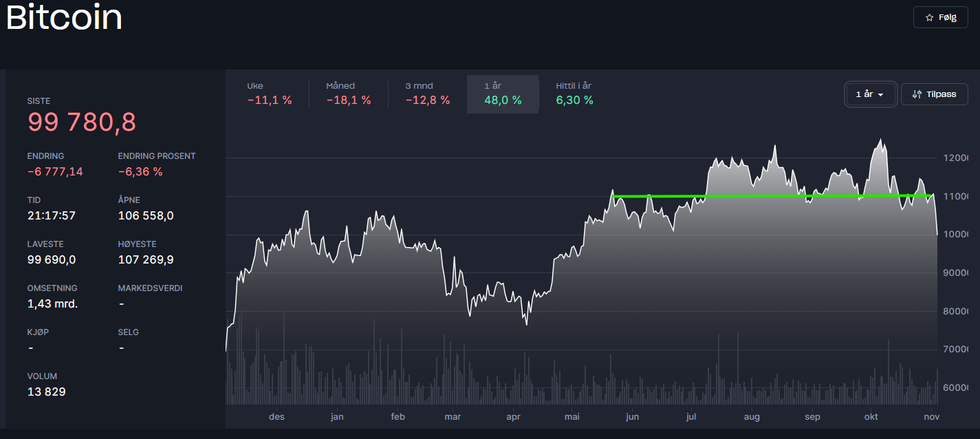Screen dimensions: 980x439
Task: Click the 'okt' label on the time axis
Action: [x=871, y=416]
